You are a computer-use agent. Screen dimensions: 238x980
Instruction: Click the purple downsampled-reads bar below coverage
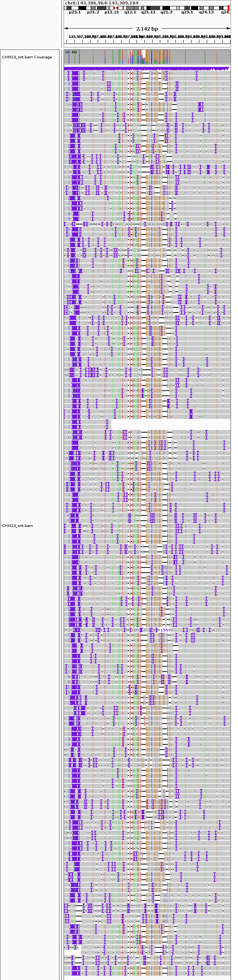tap(147, 68)
